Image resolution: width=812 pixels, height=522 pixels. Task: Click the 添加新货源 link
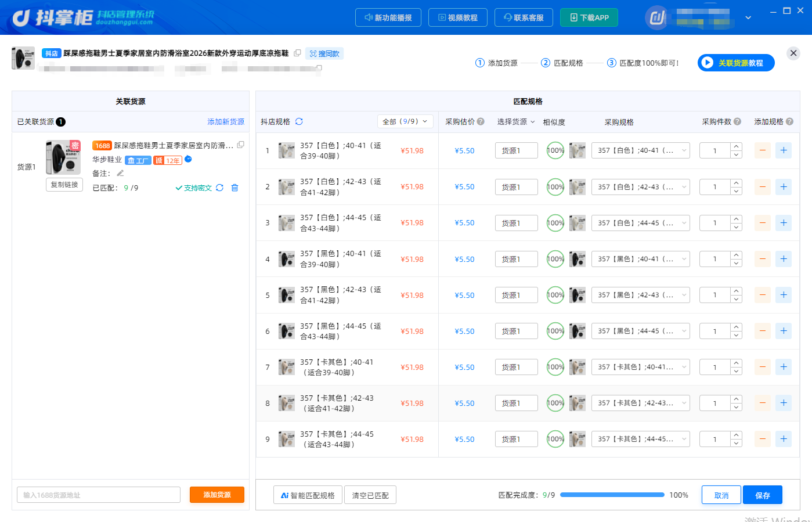(226, 121)
